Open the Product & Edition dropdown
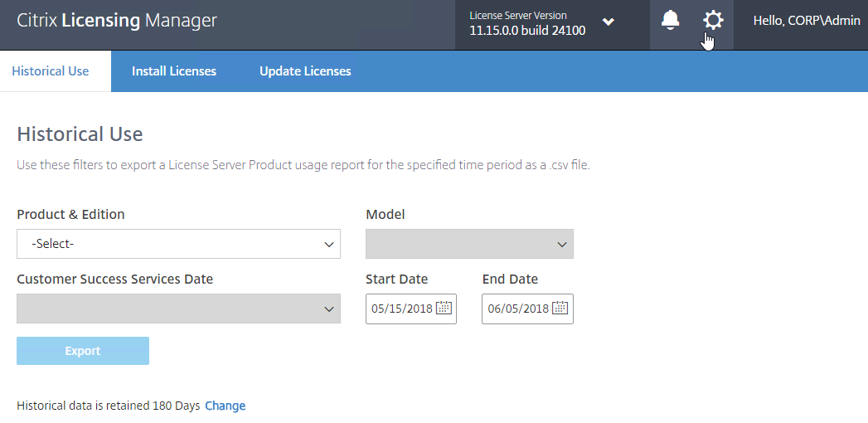Viewport: 868px width, 423px height. [x=178, y=244]
